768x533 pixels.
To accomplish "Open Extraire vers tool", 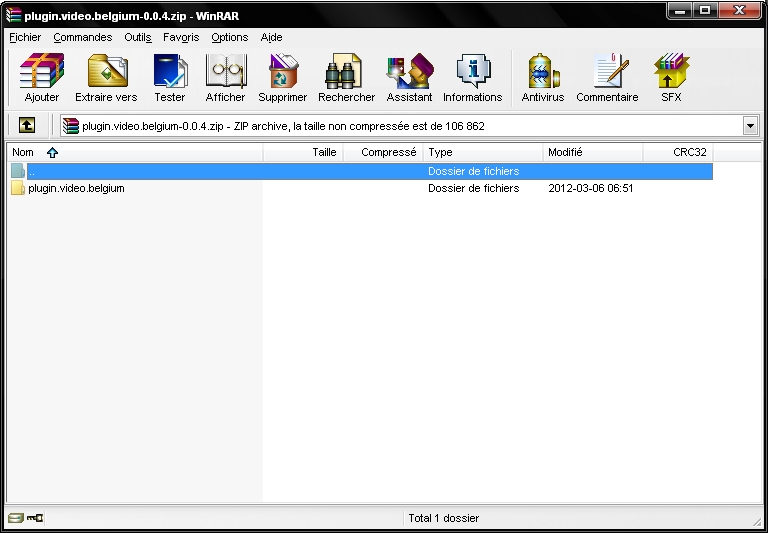I will pyautogui.click(x=106, y=77).
